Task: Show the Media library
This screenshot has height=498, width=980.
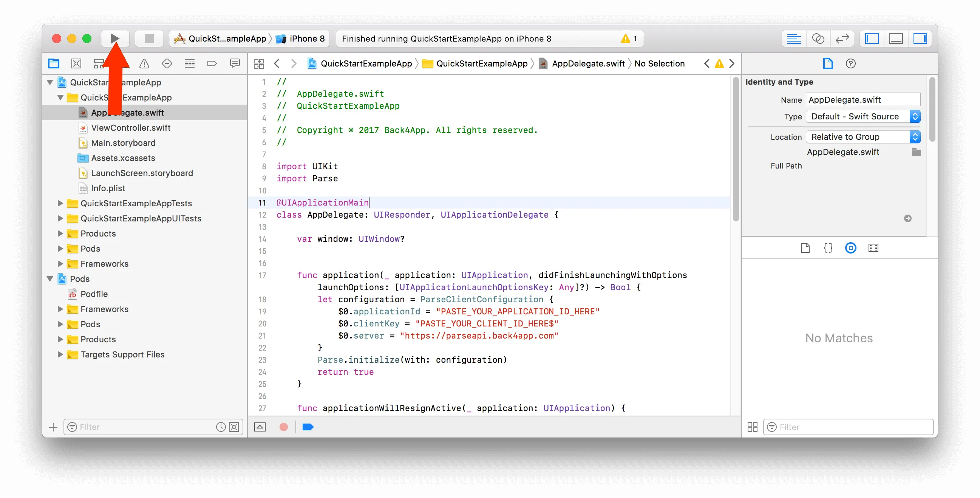Action: tap(873, 248)
